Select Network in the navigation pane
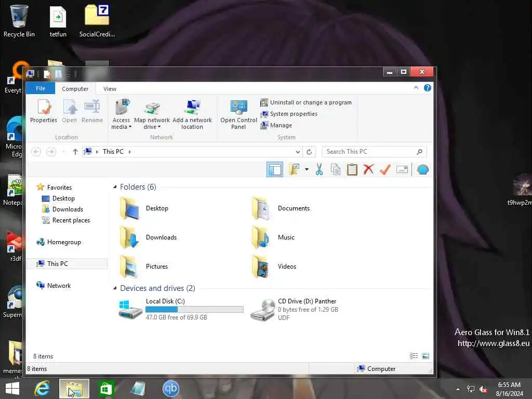Image resolution: width=532 pixels, height=399 pixels. (54, 286)
